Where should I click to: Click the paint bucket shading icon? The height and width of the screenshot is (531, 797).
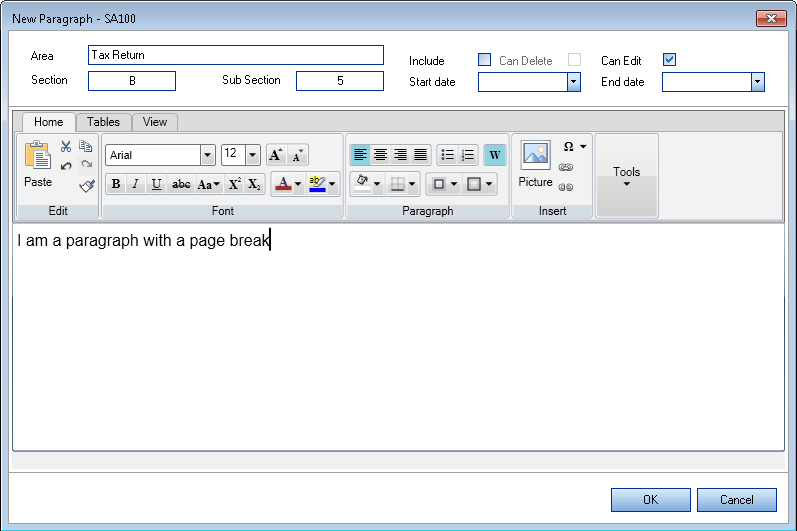click(362, 183)
